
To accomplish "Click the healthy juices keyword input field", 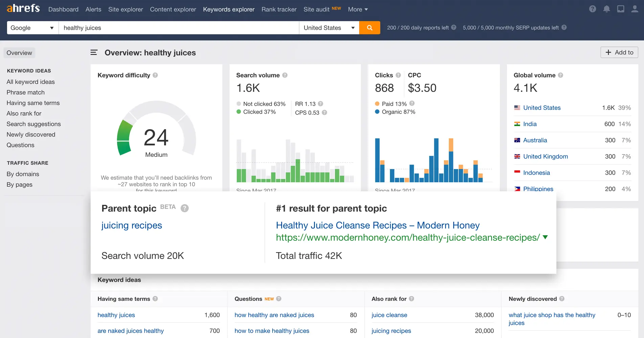I will click(179, 28).
